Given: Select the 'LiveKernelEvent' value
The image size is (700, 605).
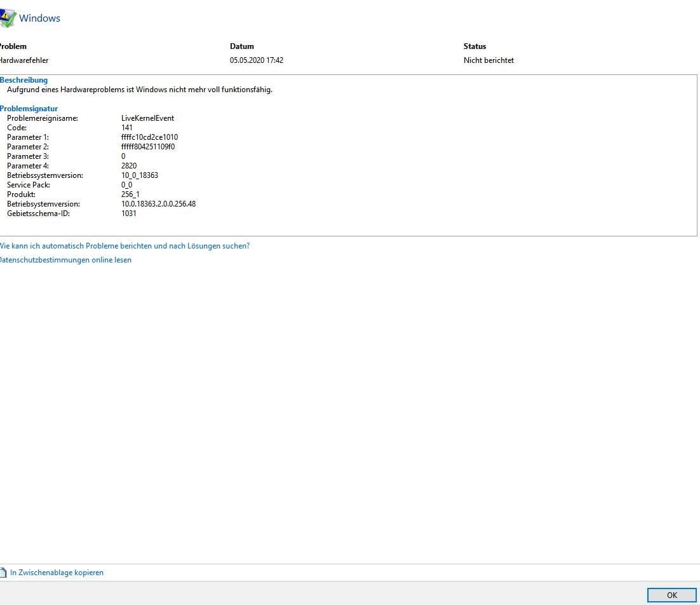Looking at the screenshot, I should 148,118.
